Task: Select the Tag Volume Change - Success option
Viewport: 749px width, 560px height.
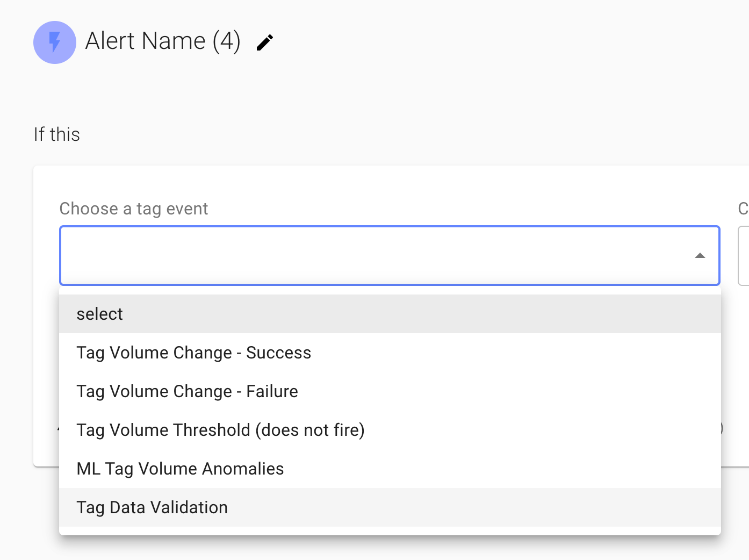Action: [x=194, y=353]
